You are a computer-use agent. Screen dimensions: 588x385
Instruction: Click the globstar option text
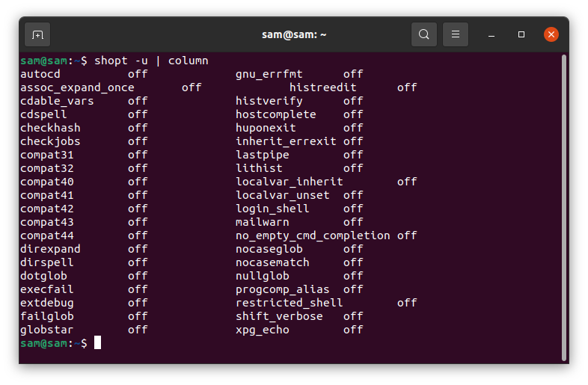point(47,330)
